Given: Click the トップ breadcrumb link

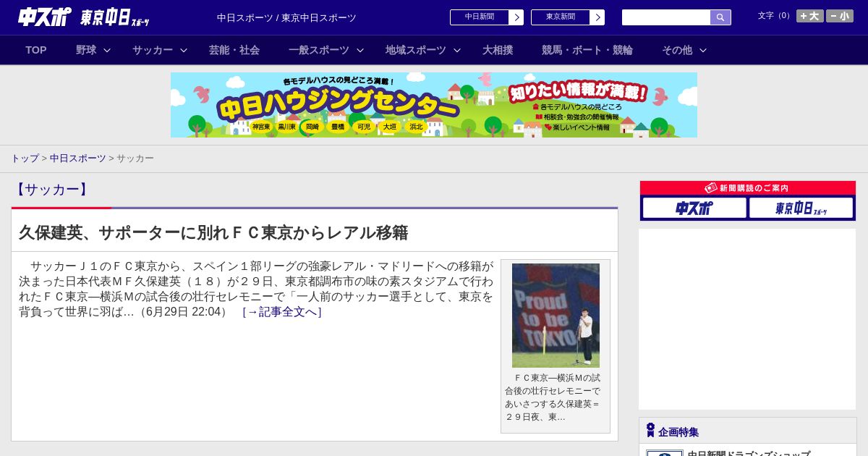Looking at the screenshot, I should tap(25, 158).
